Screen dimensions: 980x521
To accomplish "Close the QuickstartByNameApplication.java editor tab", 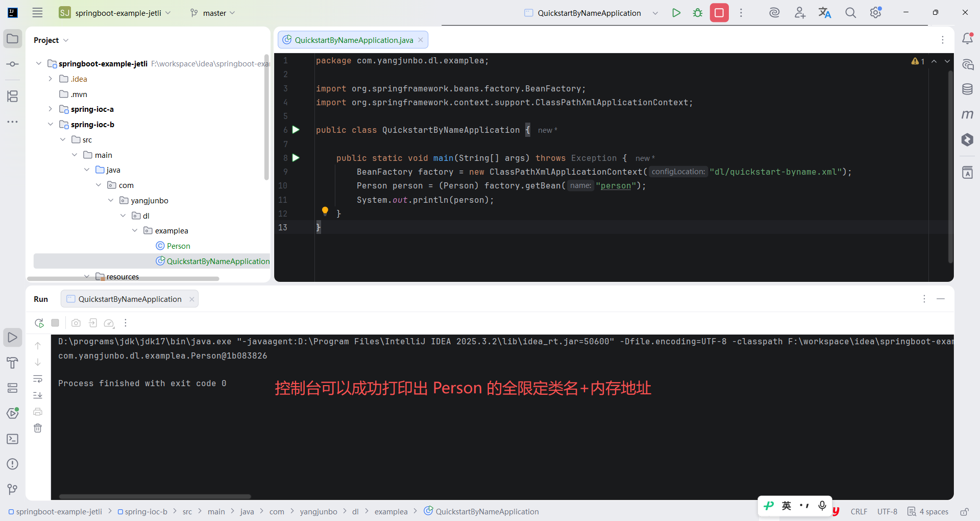I will tap(421, 40).
